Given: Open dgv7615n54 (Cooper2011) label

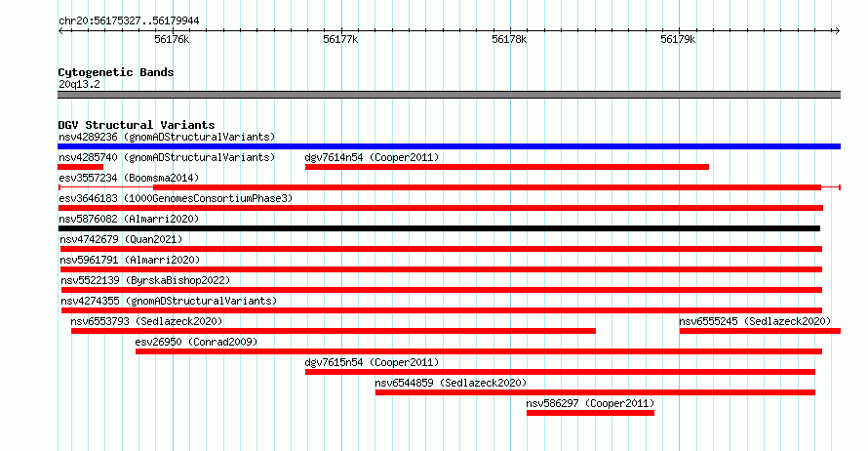Looking at the screenshot, I should [x=372, y=362].
